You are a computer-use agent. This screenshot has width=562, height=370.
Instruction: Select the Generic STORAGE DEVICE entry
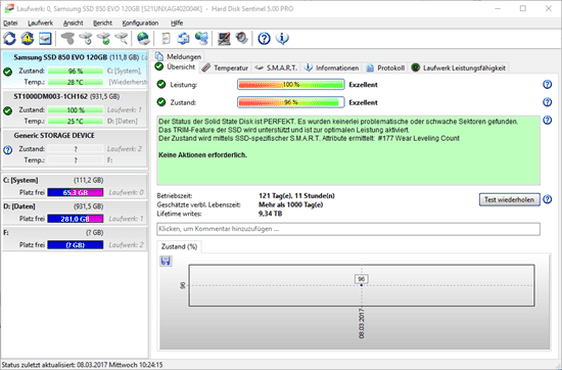[75, 148]
